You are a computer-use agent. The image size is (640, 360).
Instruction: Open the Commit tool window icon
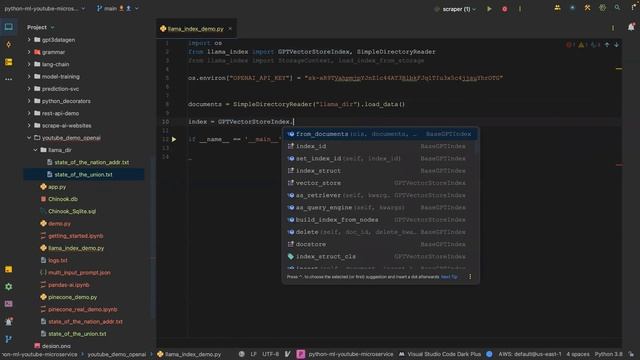click(x=9, y=44)
